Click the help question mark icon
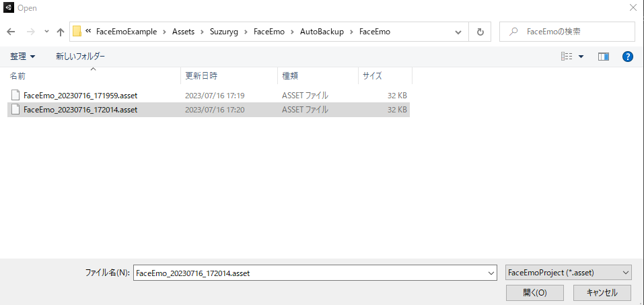The width and height of the screenshot is (644, 305). (627, 57)
